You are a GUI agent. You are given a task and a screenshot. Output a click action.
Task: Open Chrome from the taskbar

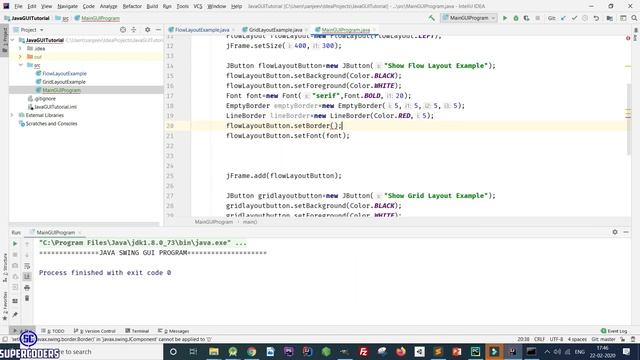pos(251,351)
